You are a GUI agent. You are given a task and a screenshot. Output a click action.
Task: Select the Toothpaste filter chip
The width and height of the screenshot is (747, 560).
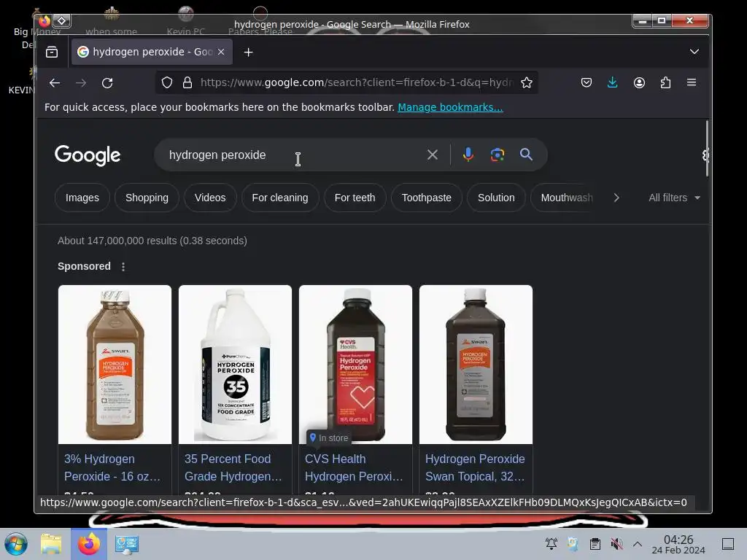[426, 198]
